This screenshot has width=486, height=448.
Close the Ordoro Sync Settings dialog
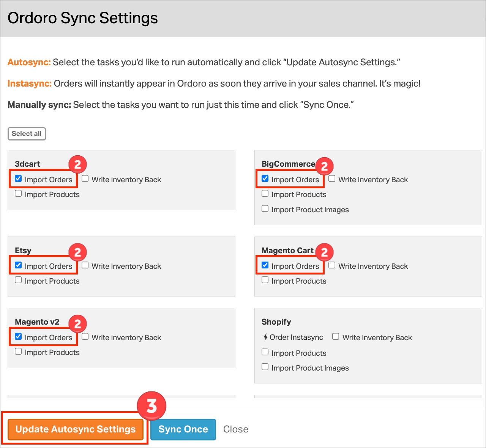tap(236, 429)
